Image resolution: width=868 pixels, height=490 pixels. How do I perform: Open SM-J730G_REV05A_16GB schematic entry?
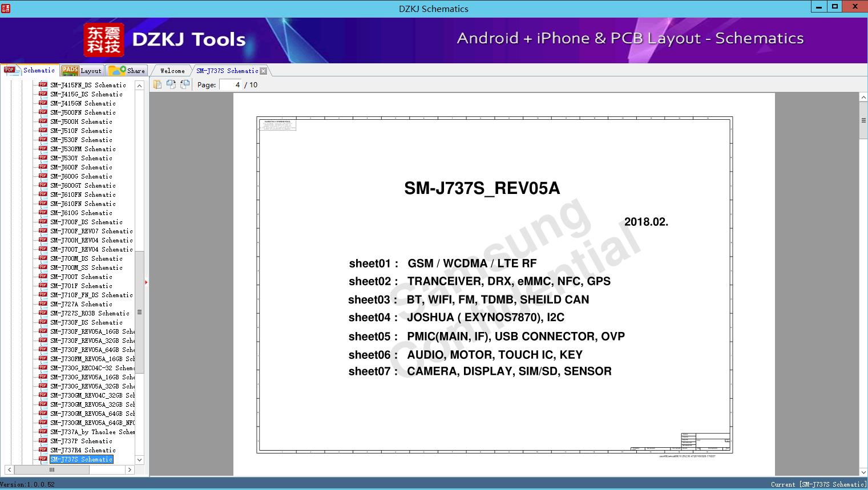tap(92, 377)
